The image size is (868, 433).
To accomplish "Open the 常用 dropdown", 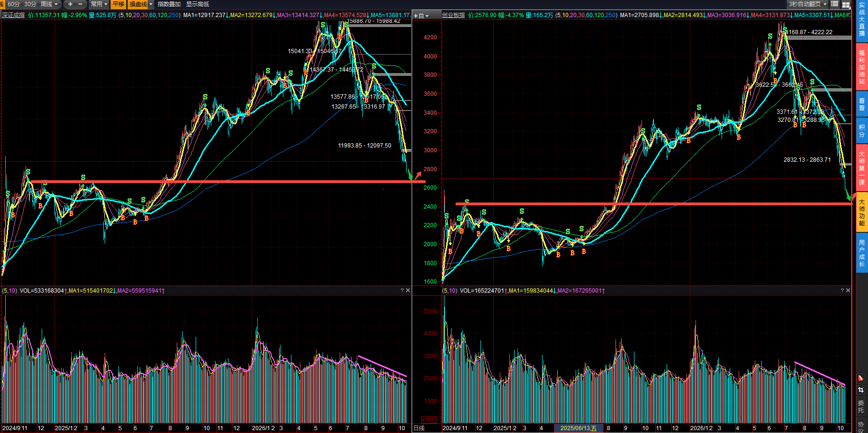I will (x=99, y=4).
